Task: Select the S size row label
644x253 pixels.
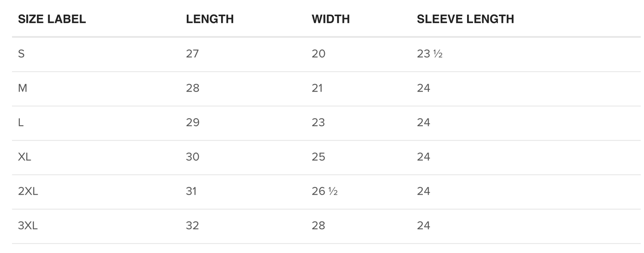Action: (x=21, y=54)
